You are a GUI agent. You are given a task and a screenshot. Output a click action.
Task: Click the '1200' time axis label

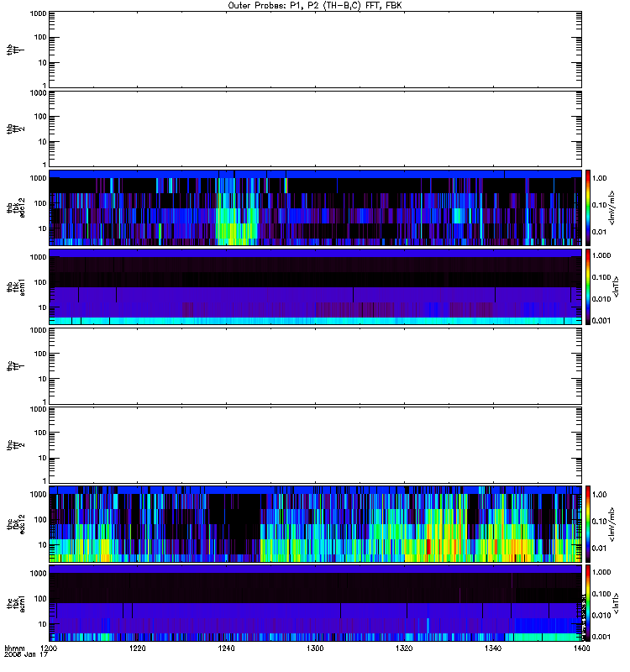click(49, 648)
